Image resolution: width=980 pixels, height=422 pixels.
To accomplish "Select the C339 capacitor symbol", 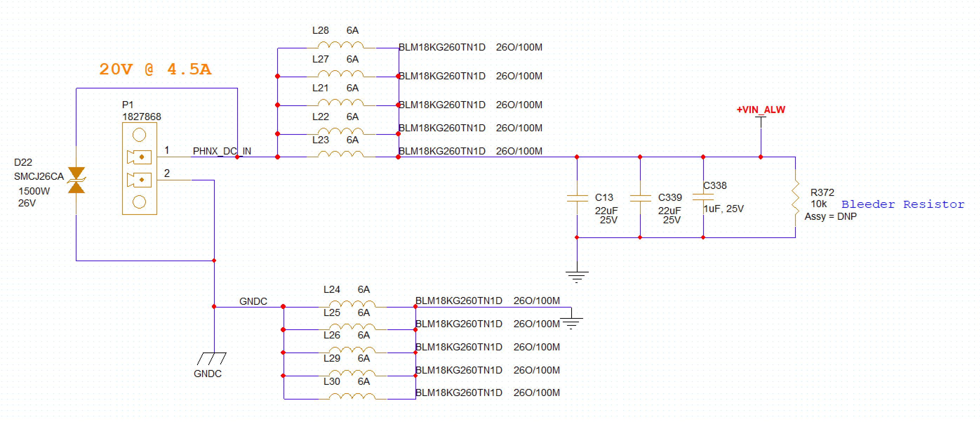I will [x=640, y=198].
